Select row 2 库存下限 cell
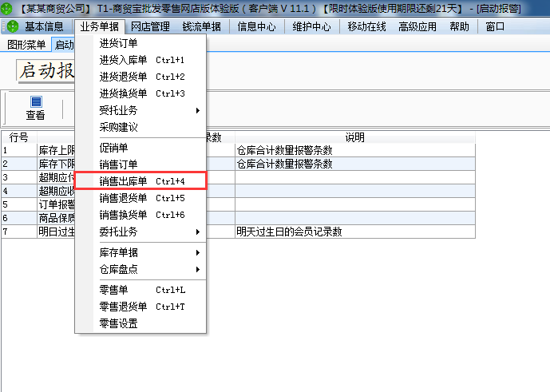The image size is (550, 392). 56,164
